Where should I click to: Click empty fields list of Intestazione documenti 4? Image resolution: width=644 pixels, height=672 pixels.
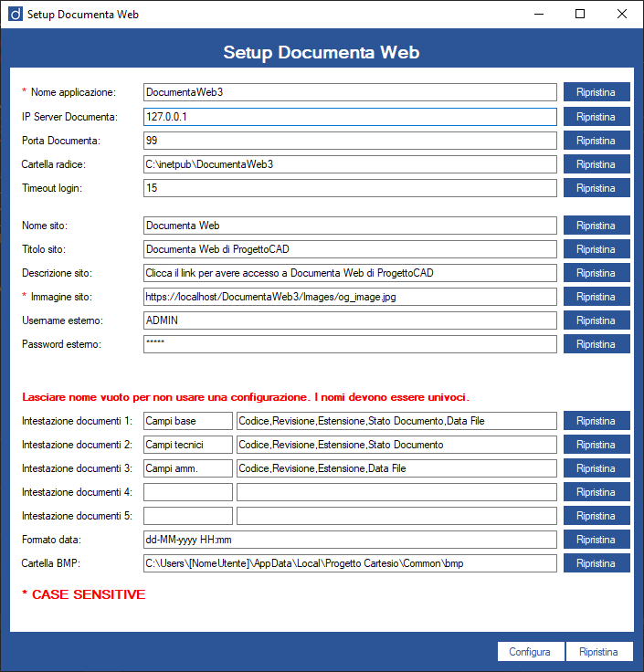click(x=396, y=492)
